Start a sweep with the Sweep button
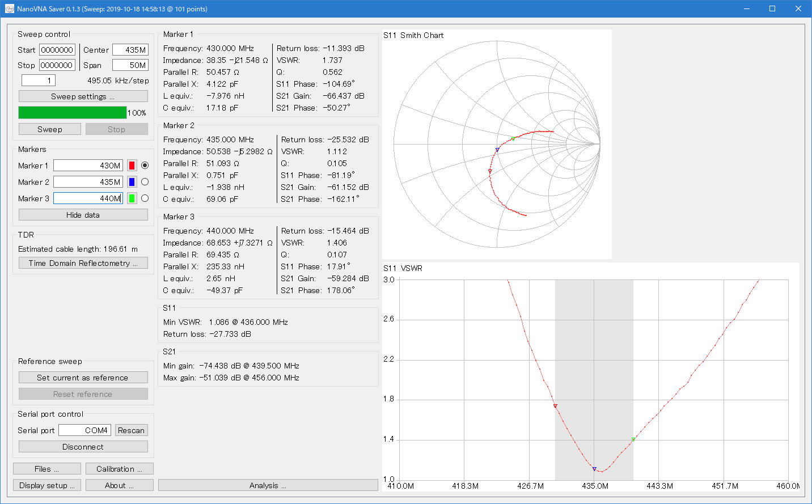The image size is (812, 504). (50, 129)
